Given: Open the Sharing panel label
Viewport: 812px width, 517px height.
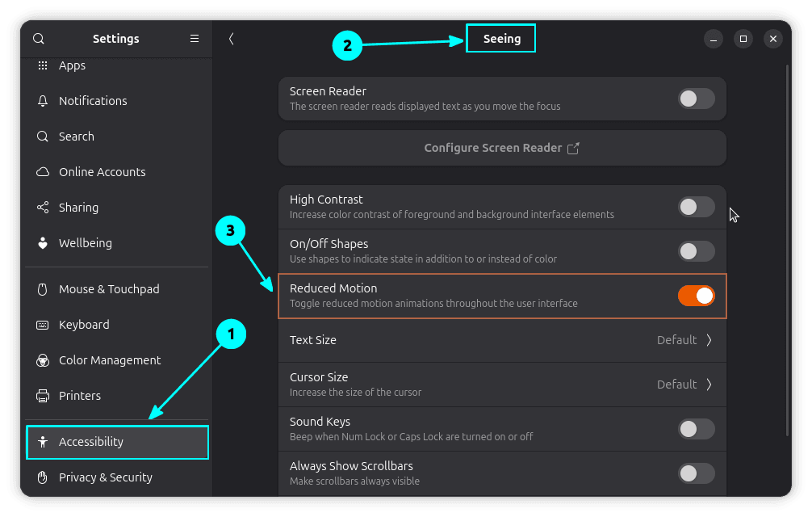Looking at the screenshot, I should click(78, 208).
